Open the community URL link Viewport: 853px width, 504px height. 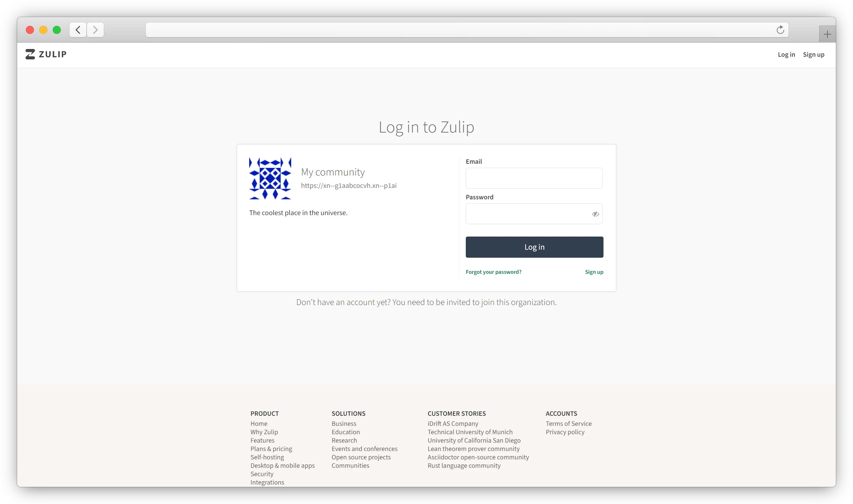coord(348,186)
